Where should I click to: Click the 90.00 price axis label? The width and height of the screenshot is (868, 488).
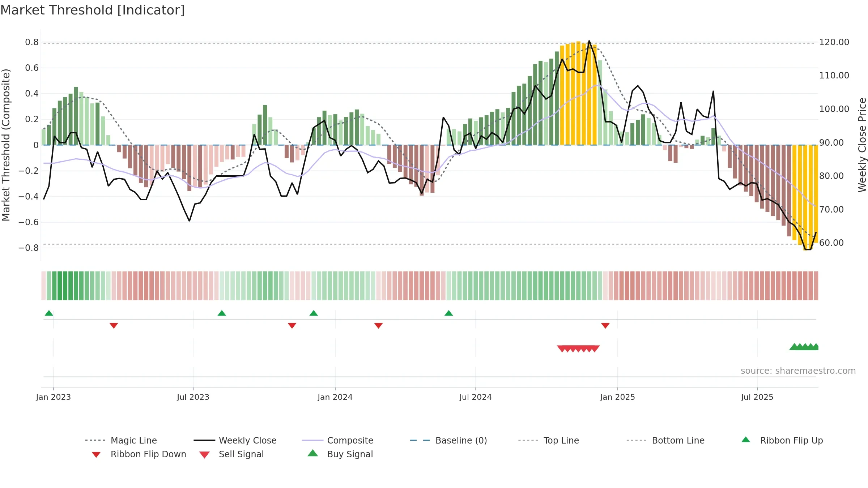pos(831,143)
